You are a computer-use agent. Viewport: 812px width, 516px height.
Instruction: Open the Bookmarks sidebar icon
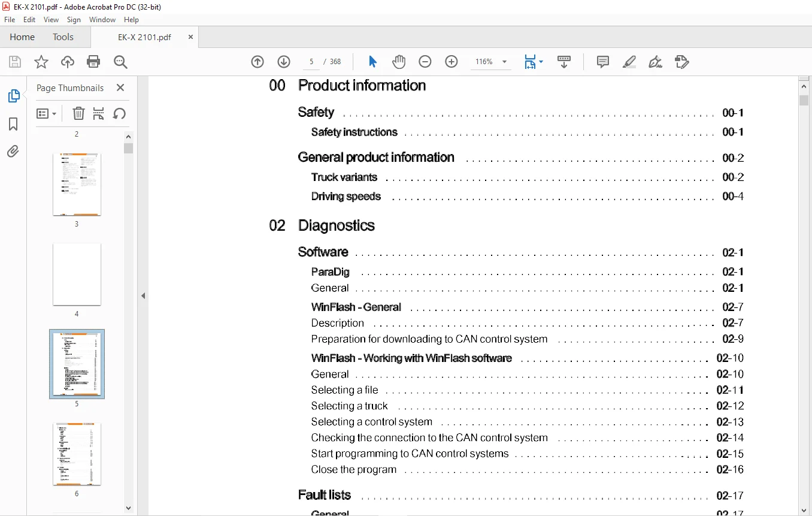(x=13, y=124)
